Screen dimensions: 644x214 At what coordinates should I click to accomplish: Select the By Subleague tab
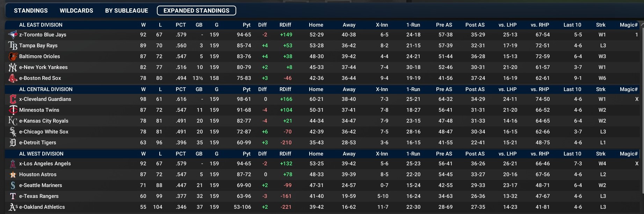[126, 11]
